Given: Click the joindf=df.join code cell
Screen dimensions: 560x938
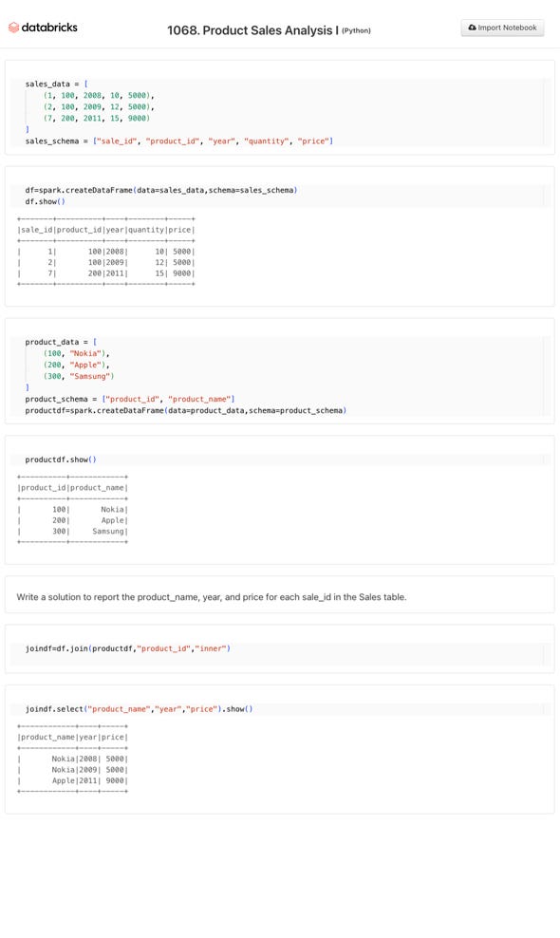Looking at the screenshot, I should point(280,648).
